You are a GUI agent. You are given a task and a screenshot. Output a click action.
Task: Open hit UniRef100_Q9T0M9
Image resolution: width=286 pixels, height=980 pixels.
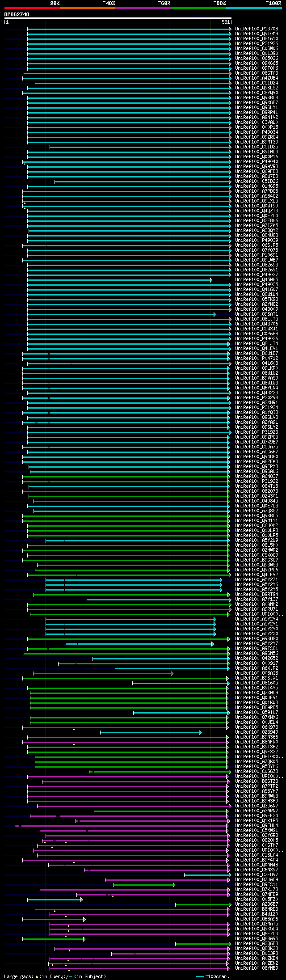(257, 34)
